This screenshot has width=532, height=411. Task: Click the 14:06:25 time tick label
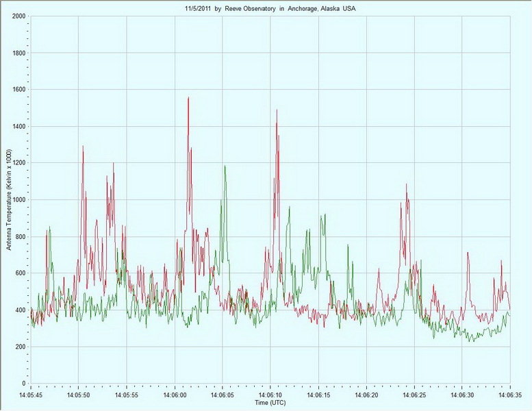point(414,395)
